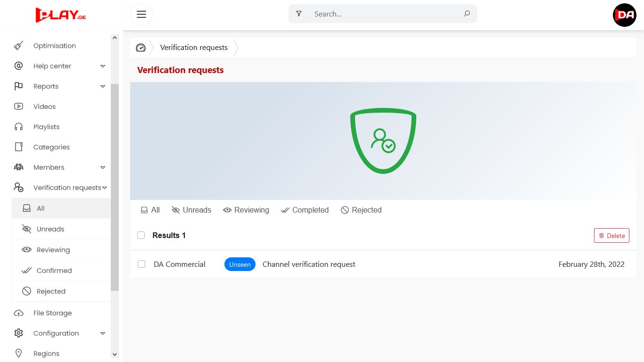Click the hamburger menu toggle icon
This screenshot has height=362, width=644.
tap(141, 14)
